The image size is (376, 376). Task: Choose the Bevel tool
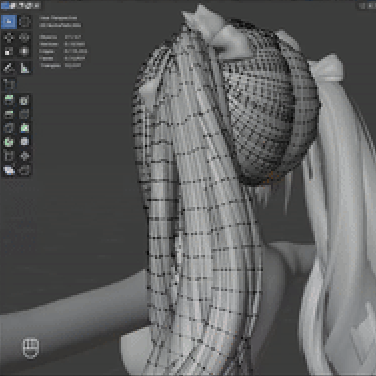coord(9,114)
